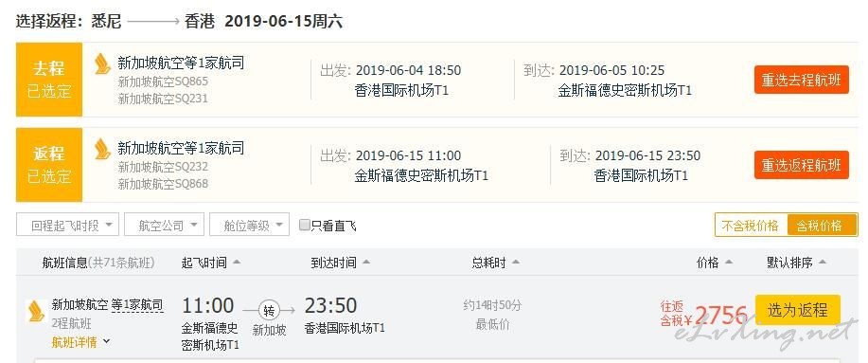Click the 转 transfer circle icon
The image size is (868, 363).
click(x=269, y=311)
